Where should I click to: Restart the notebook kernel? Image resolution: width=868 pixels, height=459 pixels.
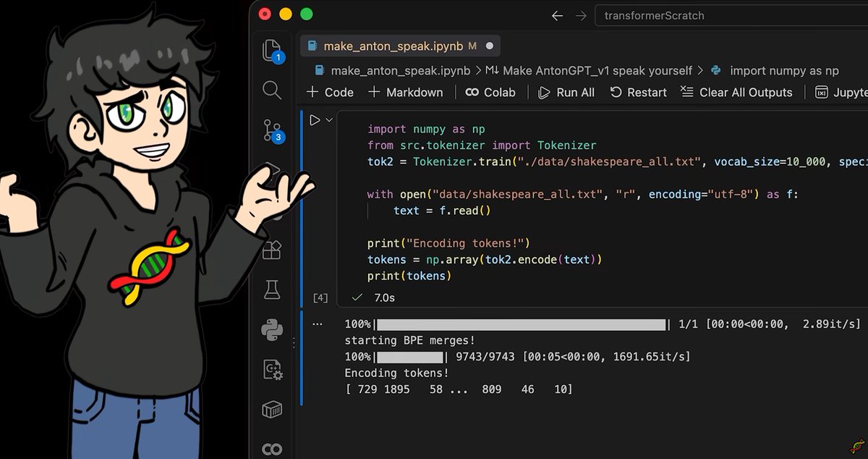point(638,92)
